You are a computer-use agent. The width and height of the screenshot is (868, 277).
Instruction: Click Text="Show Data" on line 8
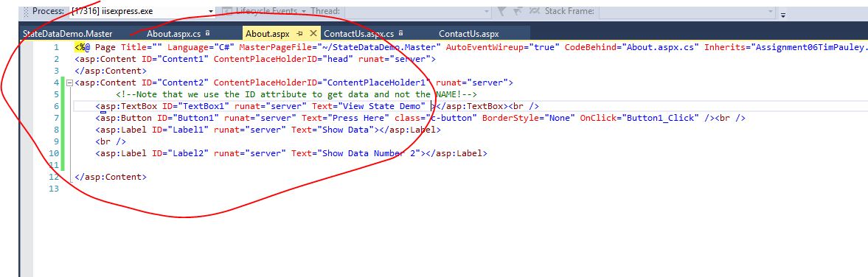333,130
